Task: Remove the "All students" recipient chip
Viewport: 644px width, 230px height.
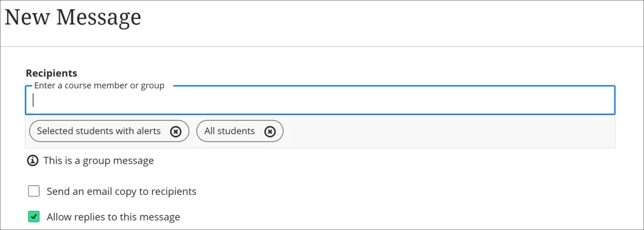Action: click(270, 131)
